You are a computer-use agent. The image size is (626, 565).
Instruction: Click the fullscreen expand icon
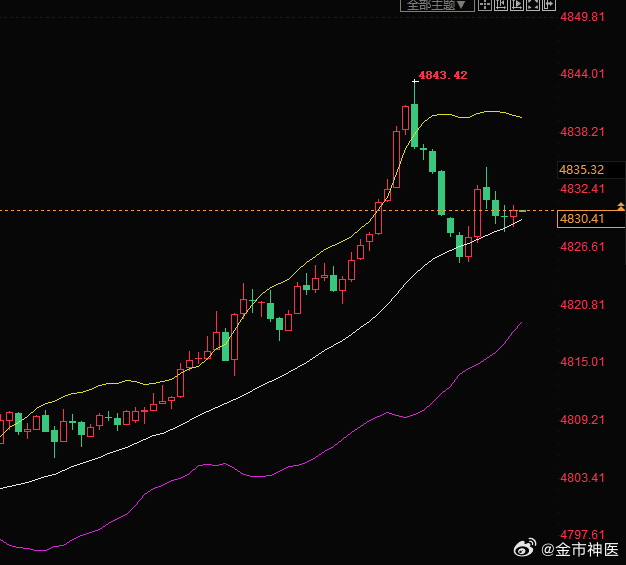point(533,5)
